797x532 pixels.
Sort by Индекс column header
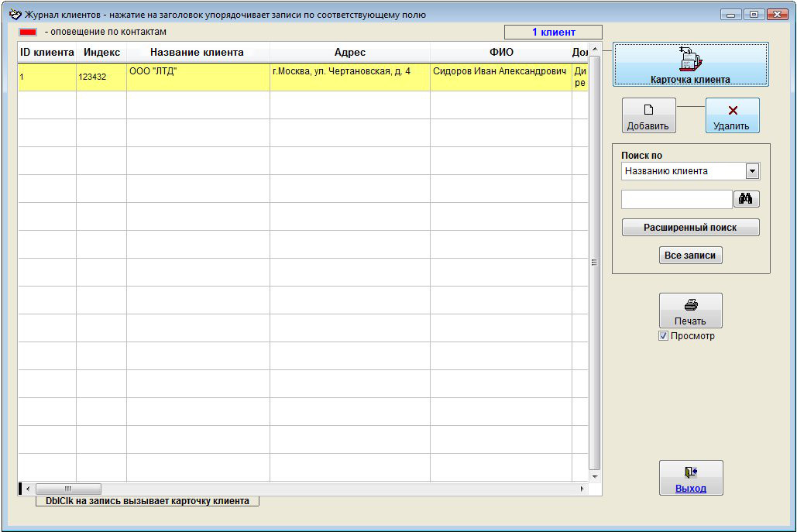101,53
